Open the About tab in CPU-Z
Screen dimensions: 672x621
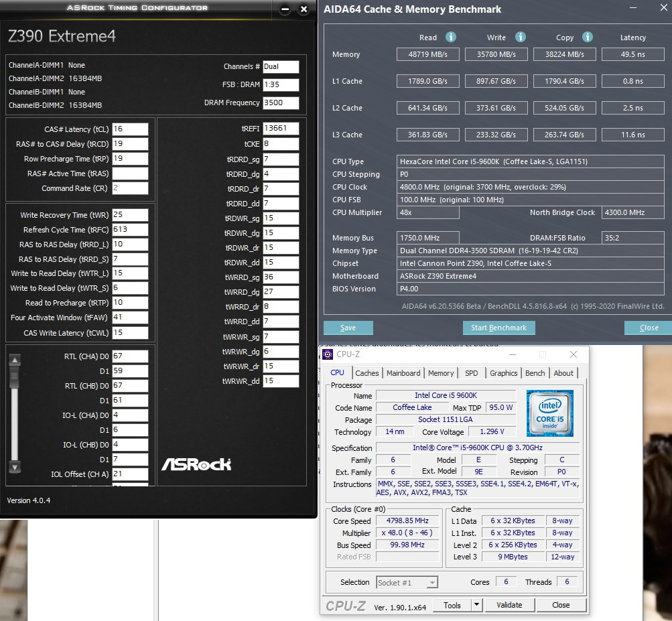tap(563, 373)
